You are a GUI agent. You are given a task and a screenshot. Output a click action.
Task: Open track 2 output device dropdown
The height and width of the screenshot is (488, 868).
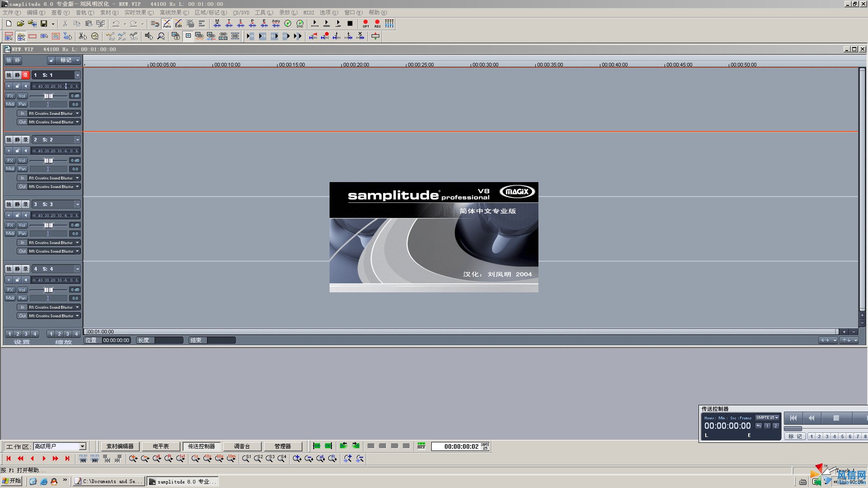(54, 187)
